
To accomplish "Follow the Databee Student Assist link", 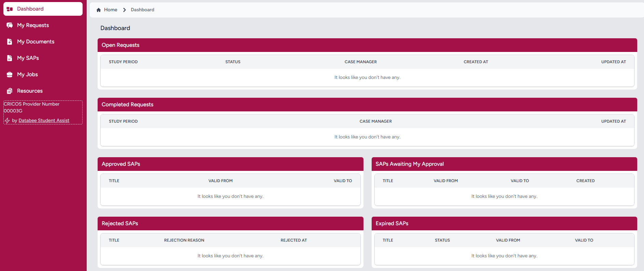I will tap(44, 121).
